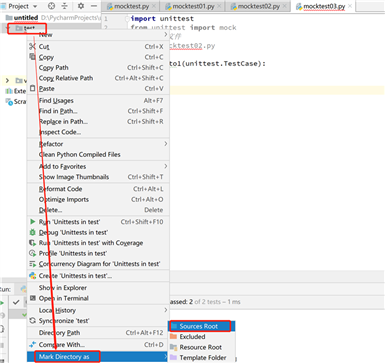Choose Clean Python Compiled Files
This screenshot has height=363, width=385.
[98, 154]
